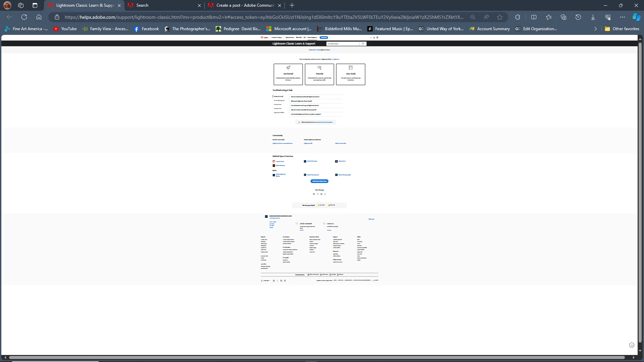Screen dimensions: 644x362
Task: Toggle the Split screen view
Action: tap(534, 17)
